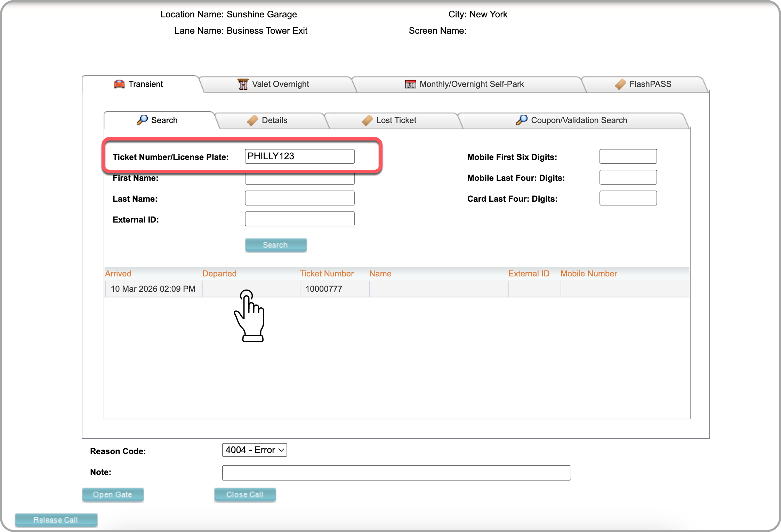Click the Card Last Four Digits field
781x532 pixels.
(x=628, y=198)
